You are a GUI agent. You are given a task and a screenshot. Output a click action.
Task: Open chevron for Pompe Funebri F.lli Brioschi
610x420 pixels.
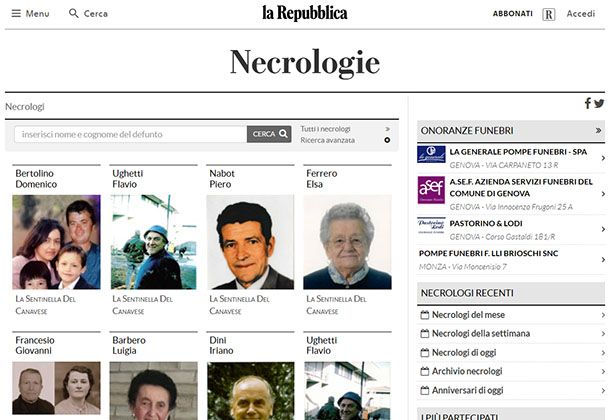tap(603, 259)
